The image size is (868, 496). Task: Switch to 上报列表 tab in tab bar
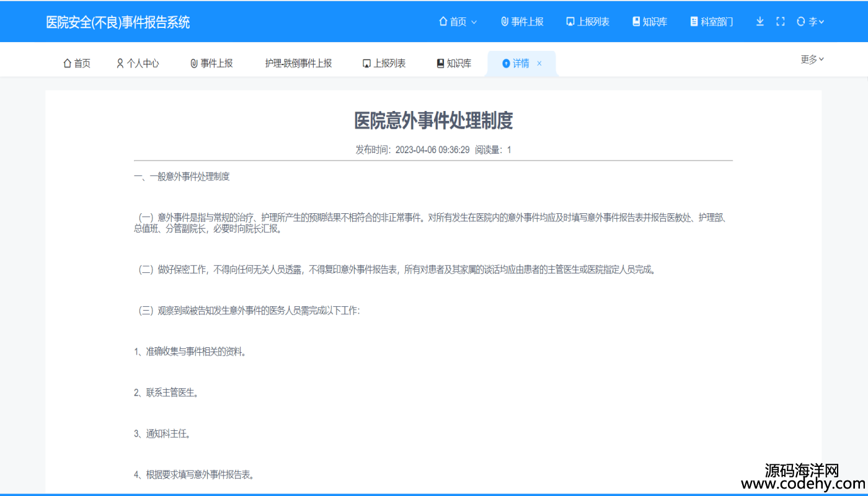click(x=384, y=63)
